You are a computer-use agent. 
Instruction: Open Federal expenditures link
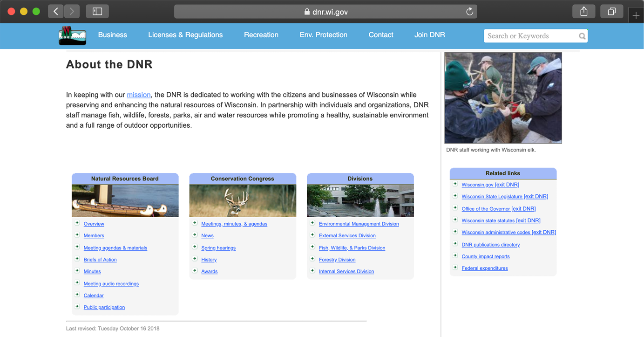[485, 268]
